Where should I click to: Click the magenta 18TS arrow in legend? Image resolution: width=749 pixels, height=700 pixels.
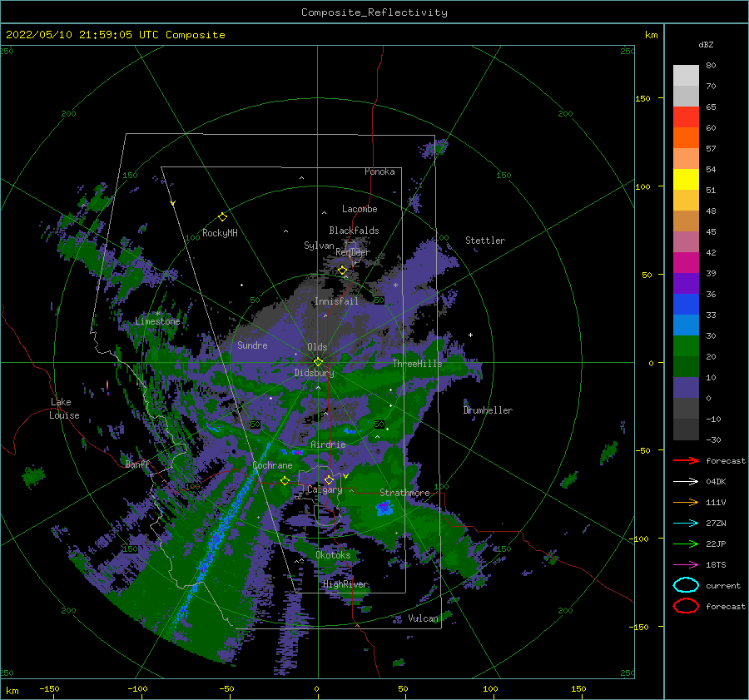[686, 565]
